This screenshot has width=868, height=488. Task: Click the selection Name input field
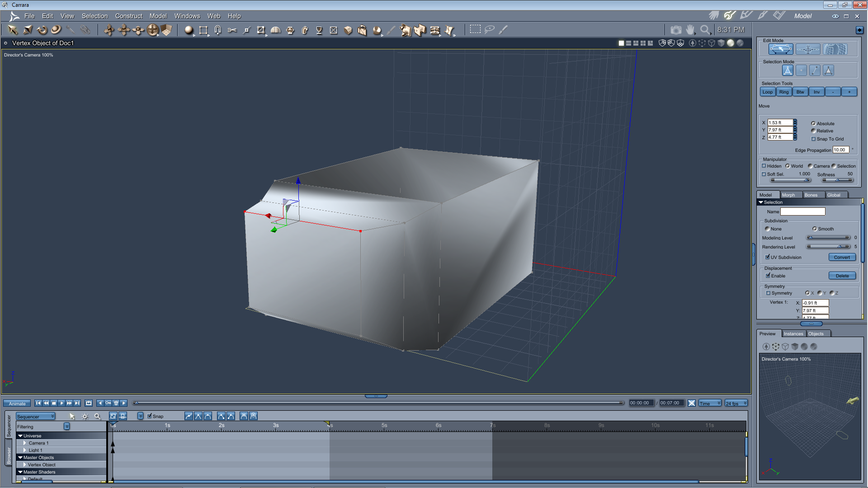point(802,212)
